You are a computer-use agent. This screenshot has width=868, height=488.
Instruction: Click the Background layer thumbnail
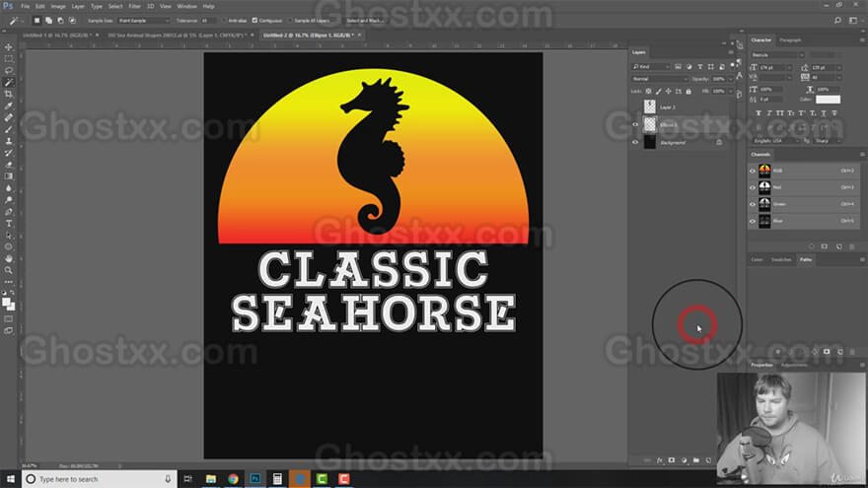(650, 142)
